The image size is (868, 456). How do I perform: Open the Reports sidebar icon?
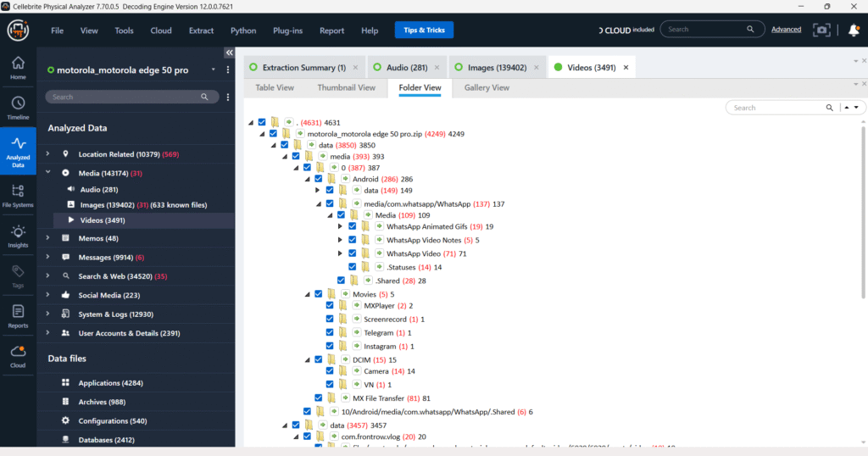coord(18,316)
